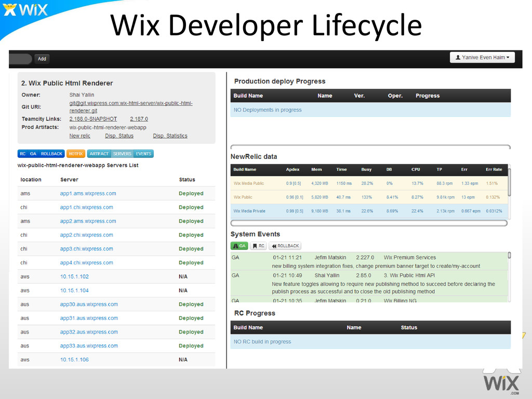Viewport: 532px width, 399px height.
Task: Click the System Events vertical scrollbar
Action: click(x=509, y=255)
